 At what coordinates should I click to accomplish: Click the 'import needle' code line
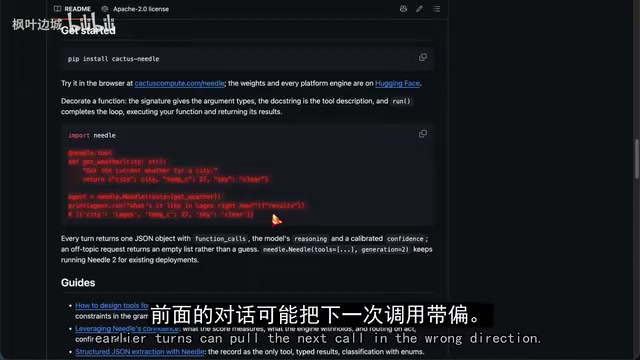pos(92,135)
